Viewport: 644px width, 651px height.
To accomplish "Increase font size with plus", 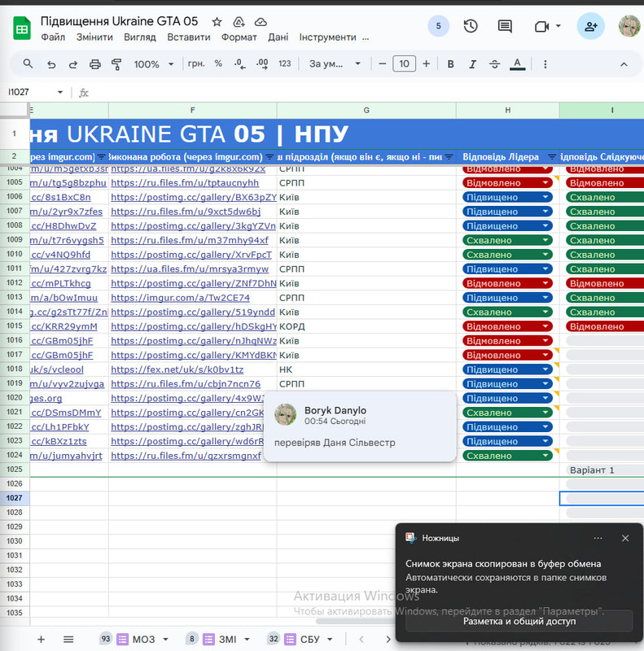I will click(426, 64).
